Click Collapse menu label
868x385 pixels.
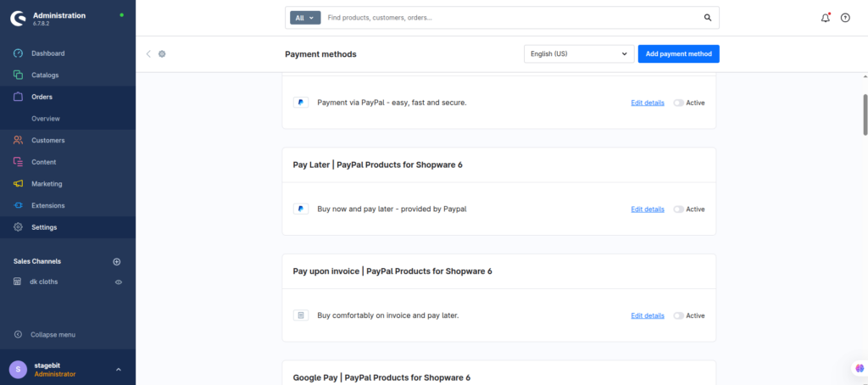(x=53, y=335)
